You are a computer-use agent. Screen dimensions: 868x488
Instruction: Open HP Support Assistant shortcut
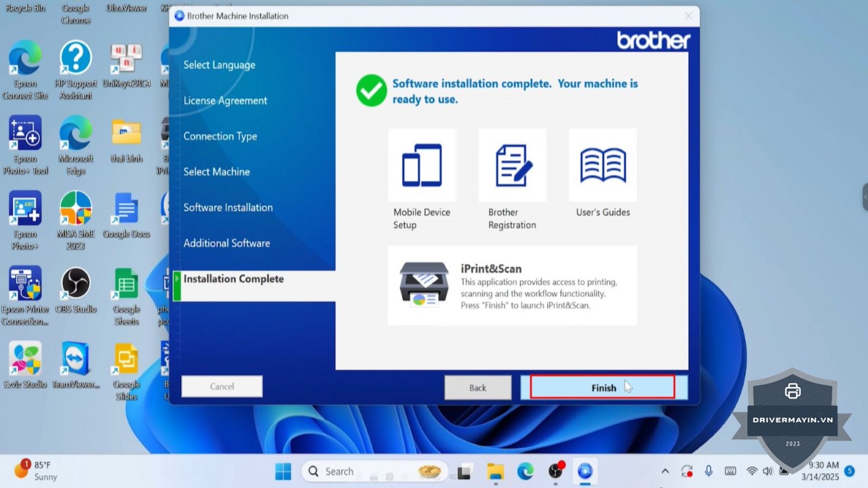75,58
